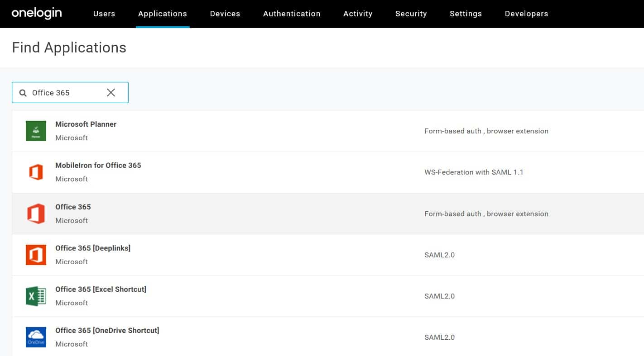
Task: Click the Office 365 Deeplinks icon
Action: (36, 255)
